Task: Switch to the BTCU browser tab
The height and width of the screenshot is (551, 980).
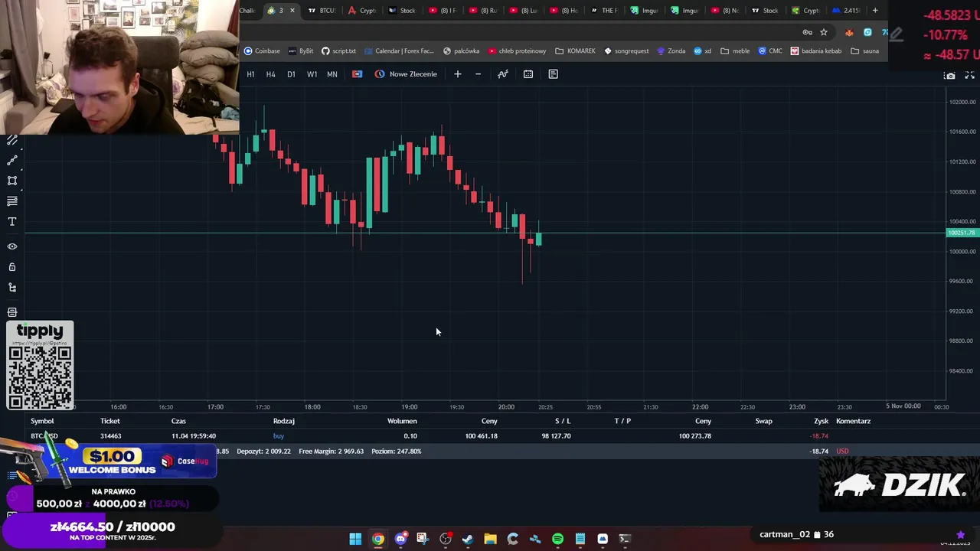Action: [322, 11]
